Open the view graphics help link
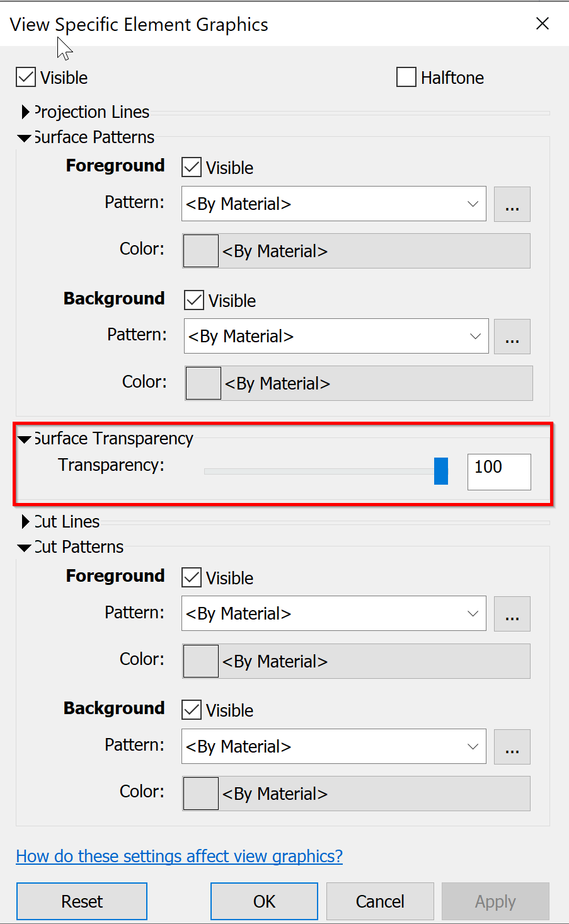The image size is (569, 924). click(x=179, y=856)
